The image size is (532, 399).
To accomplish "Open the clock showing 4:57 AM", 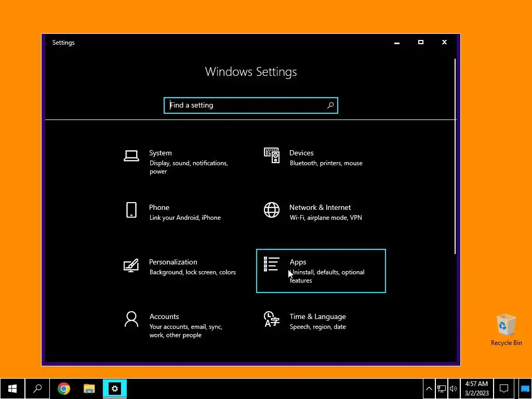I will 476,389.
